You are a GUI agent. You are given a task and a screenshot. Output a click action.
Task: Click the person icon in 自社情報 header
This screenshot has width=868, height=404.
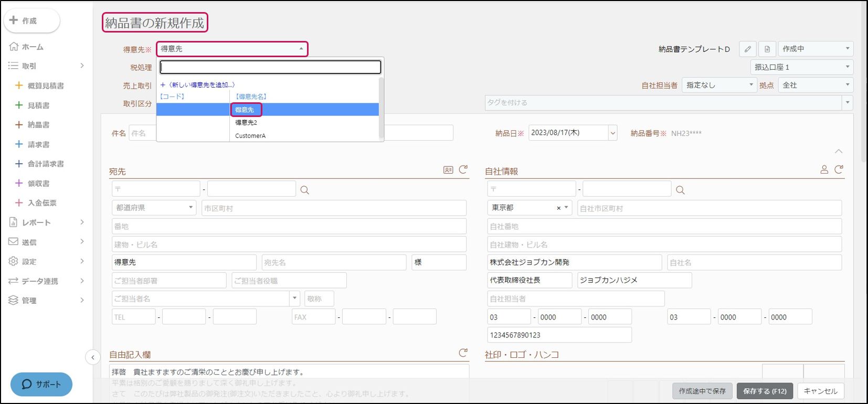click(824, 169)
